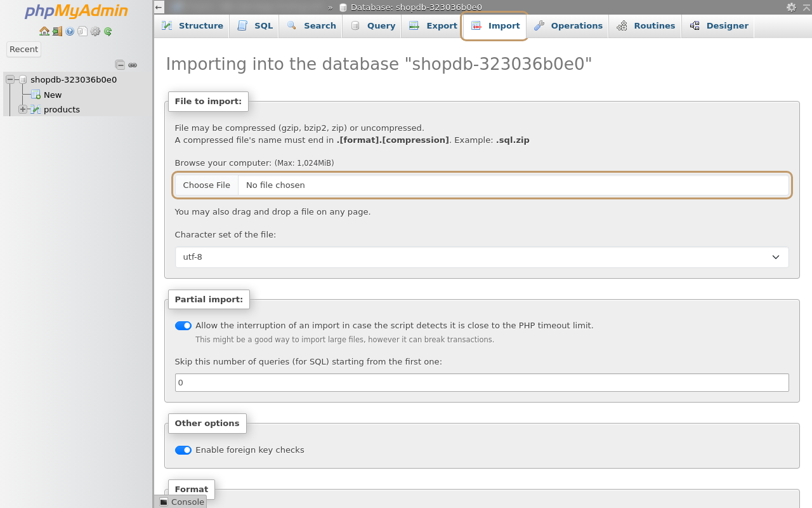This screenshot has height=508, width=812.
Task: Go to the Search tab
Action: tap(311, 26)
